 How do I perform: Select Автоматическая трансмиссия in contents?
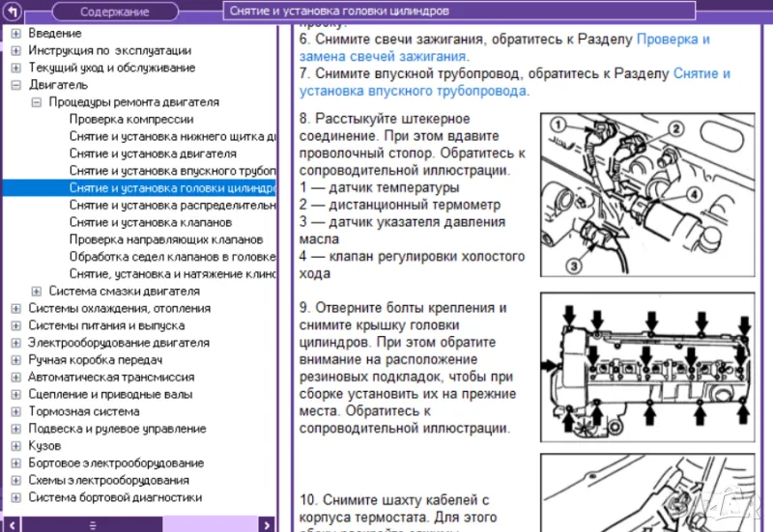[x=111, y=378]
